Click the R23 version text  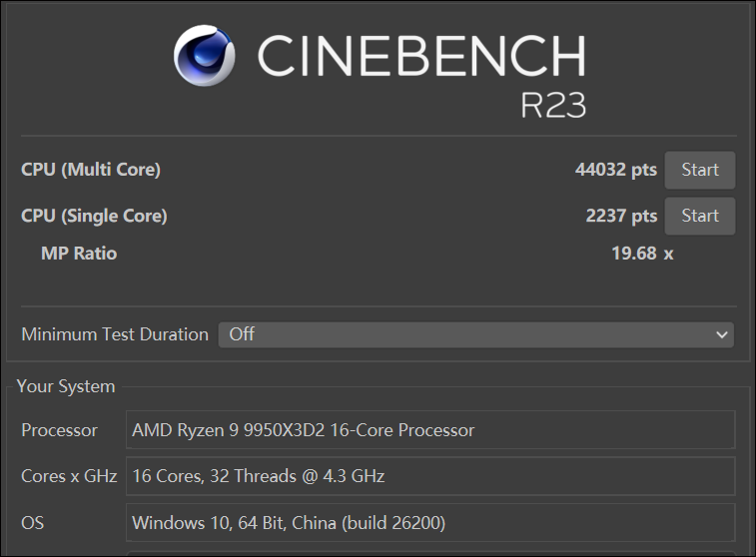click(x=553, y=105)
